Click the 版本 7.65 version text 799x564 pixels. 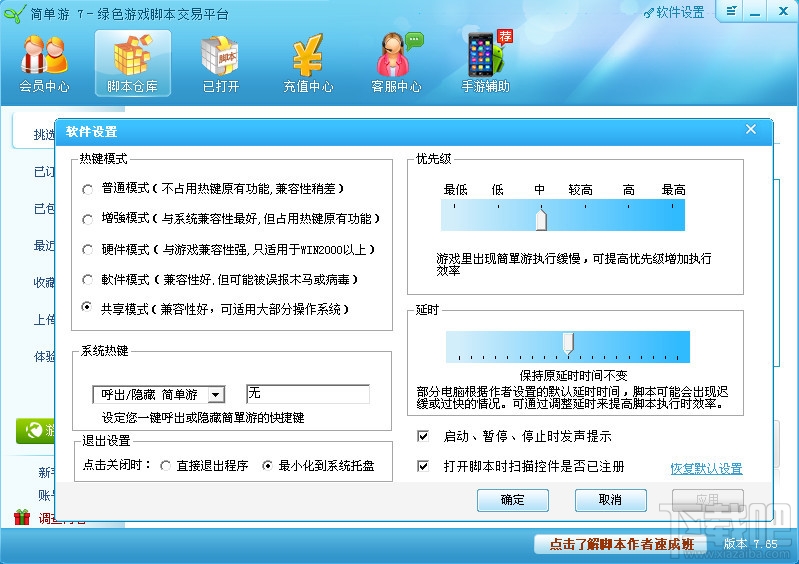pos(751,544)
